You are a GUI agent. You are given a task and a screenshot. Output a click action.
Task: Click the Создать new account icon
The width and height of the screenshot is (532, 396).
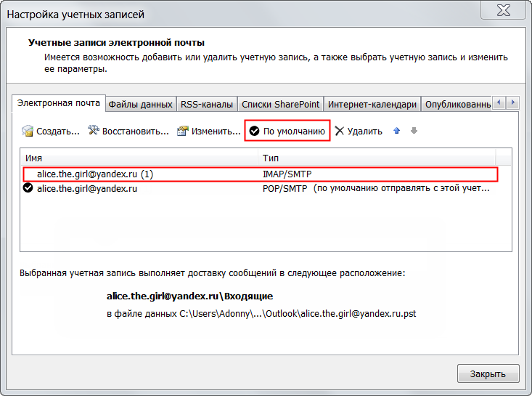coord(28,132)
